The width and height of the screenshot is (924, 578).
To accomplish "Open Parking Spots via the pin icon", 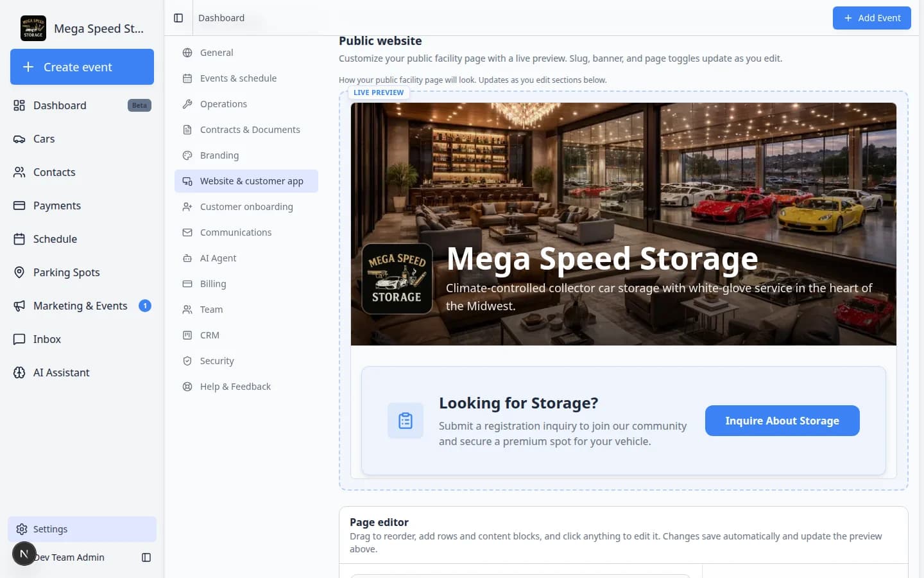I will (x=19, y=272).
